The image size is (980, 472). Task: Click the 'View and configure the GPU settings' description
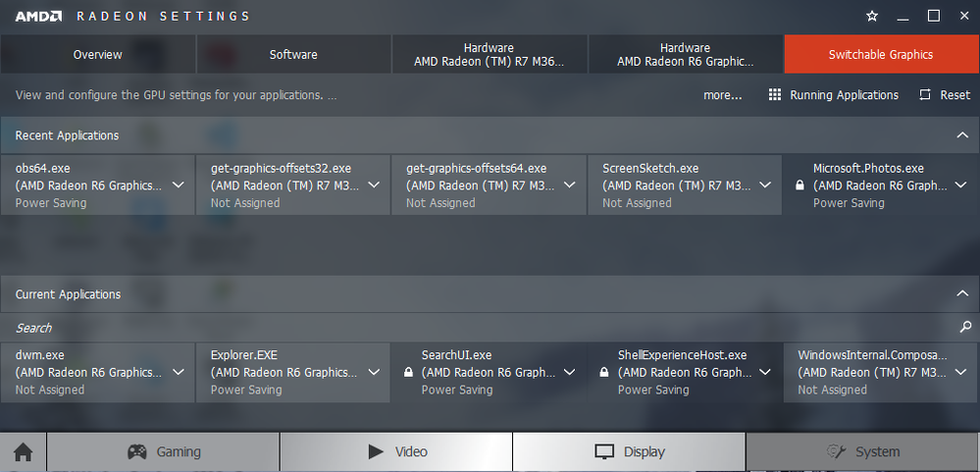pyautogui.click(x=177, y=95)
